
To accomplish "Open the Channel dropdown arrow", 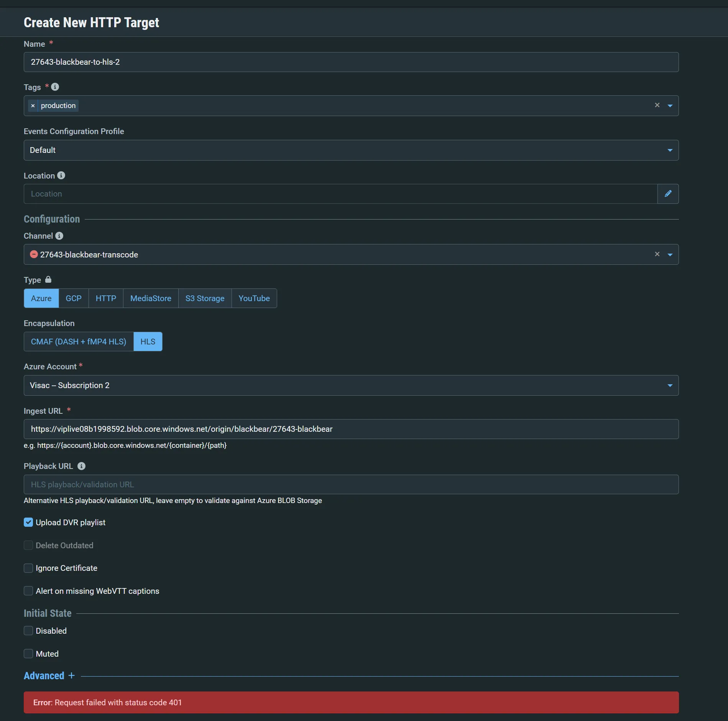I will point(670,255).
